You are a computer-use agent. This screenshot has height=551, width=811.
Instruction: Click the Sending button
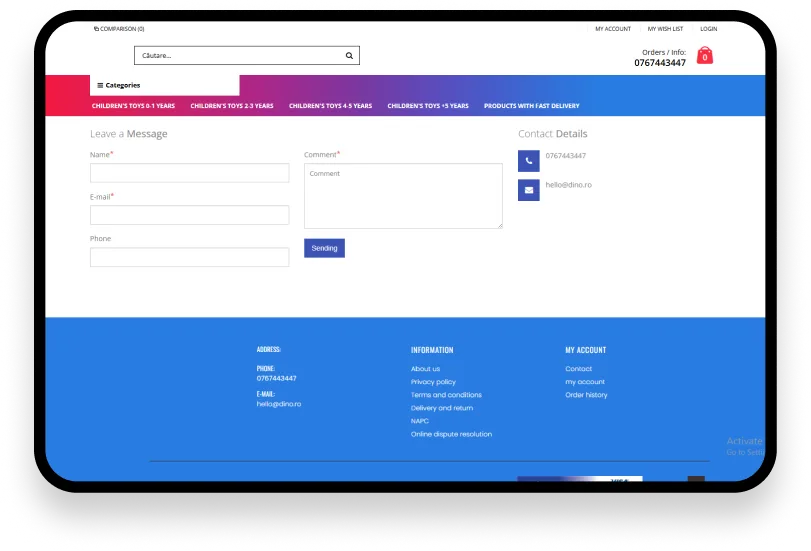pyautogui.click(x=324, y=248)
